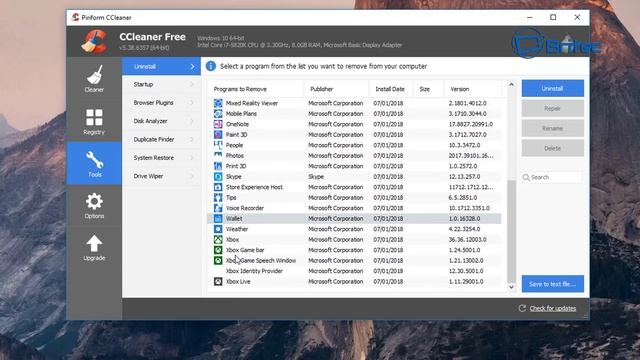Select the Wallet program name

tap(234, 219)
